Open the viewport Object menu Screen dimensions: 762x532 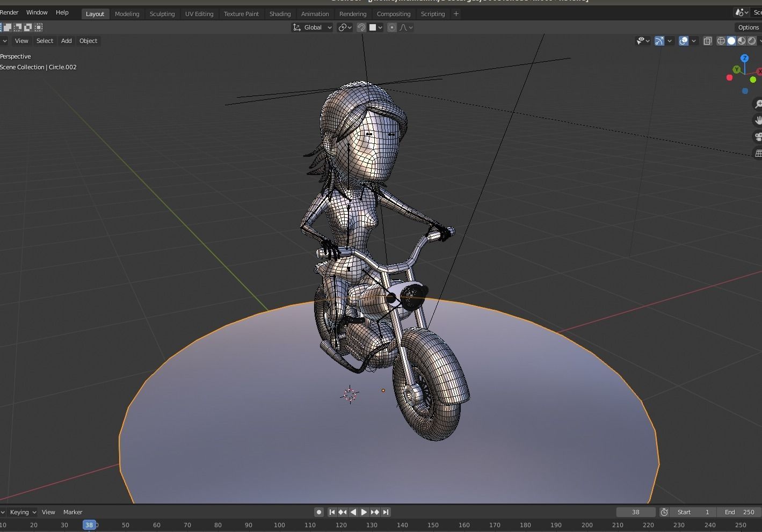pyautogui.click(x=88, y=41)
